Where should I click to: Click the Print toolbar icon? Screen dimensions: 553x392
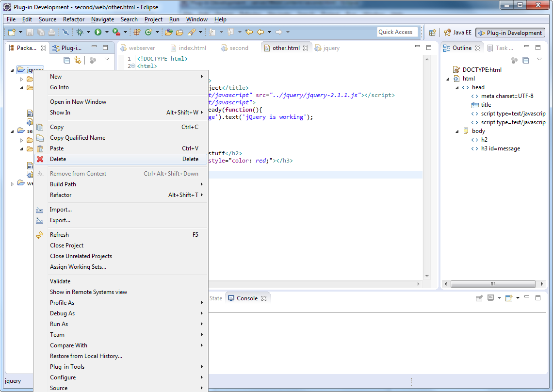tap(51, 32)
